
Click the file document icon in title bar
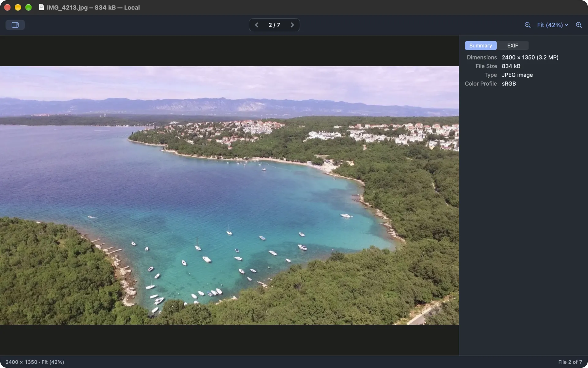click(x=41, y=7)
